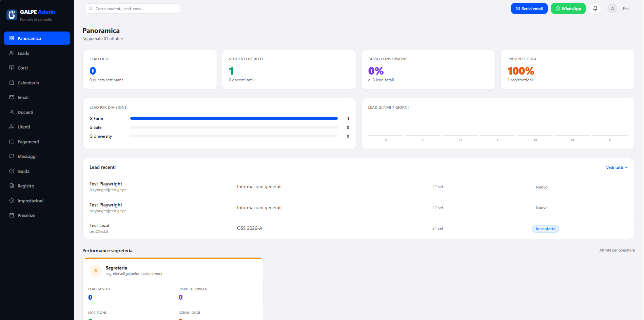Click the GALPE shield logo icon
Screen dimensions: 644x320
tap(12, 15)
